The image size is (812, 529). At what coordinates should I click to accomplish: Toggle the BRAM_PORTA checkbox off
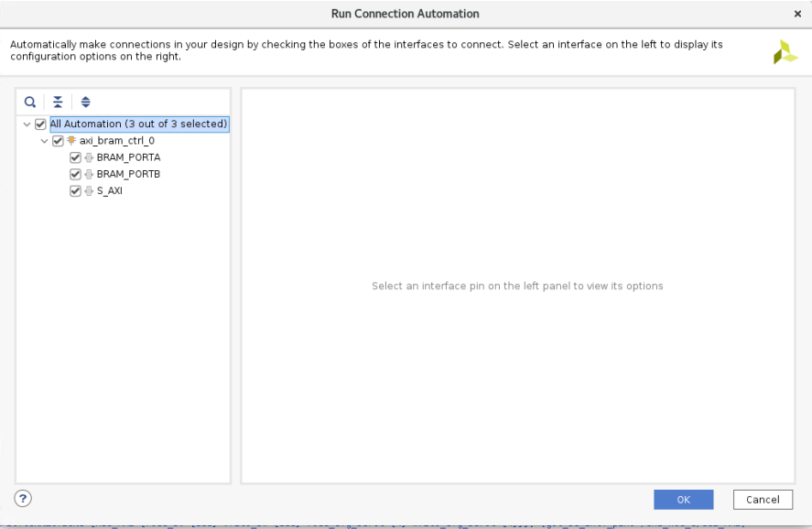(x=74, y=157)
